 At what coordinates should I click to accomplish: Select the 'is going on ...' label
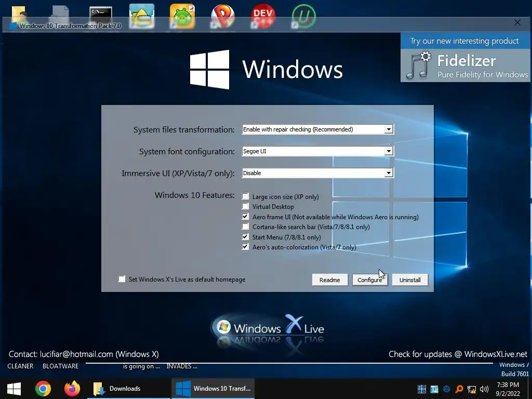tap(141, 366)
